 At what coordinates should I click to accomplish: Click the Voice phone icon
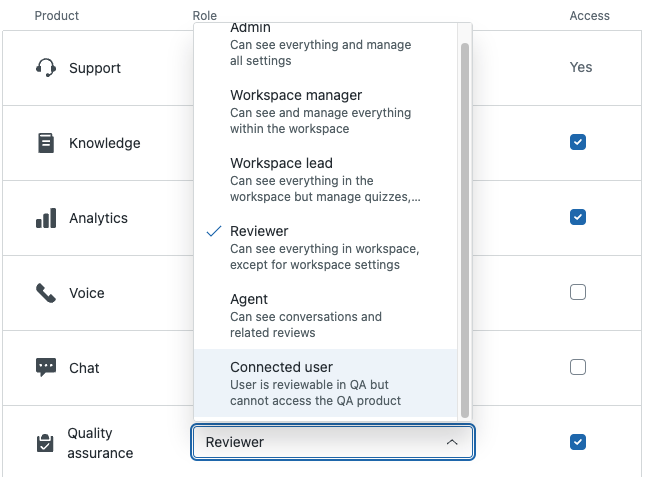tap(46, 293)
